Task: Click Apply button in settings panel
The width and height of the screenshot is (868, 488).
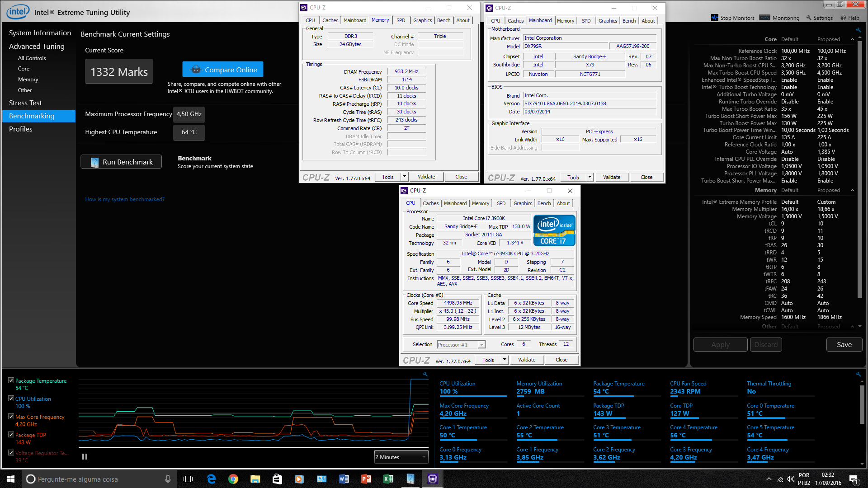Action: [720, 344]
